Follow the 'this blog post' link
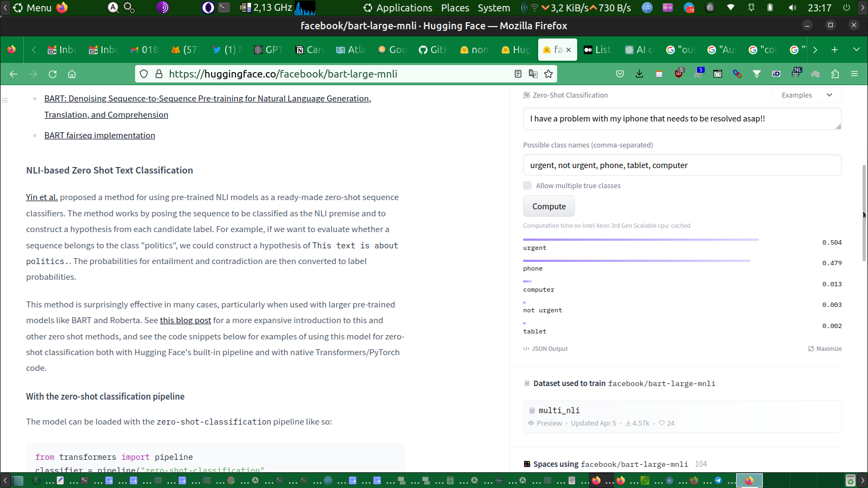868x488 pixels. point(186,320)
